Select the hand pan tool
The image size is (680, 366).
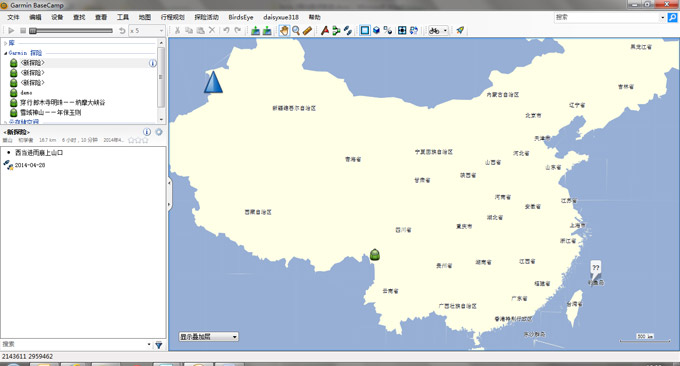pyautogui.click(x=284, y=30)
